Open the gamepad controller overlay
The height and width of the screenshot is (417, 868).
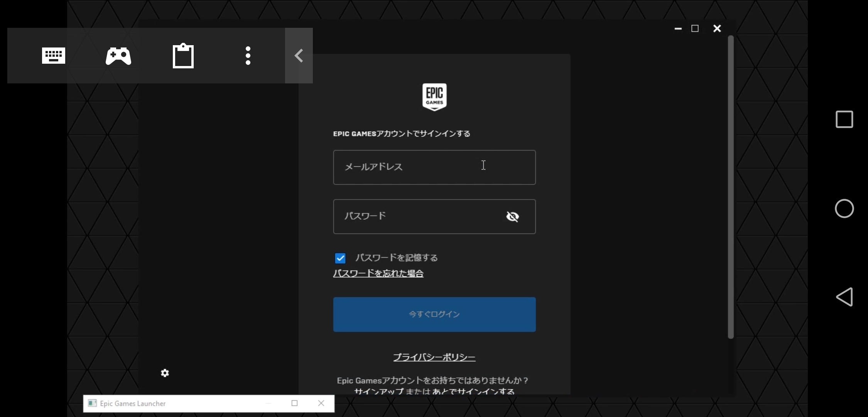tap(118, 56)
